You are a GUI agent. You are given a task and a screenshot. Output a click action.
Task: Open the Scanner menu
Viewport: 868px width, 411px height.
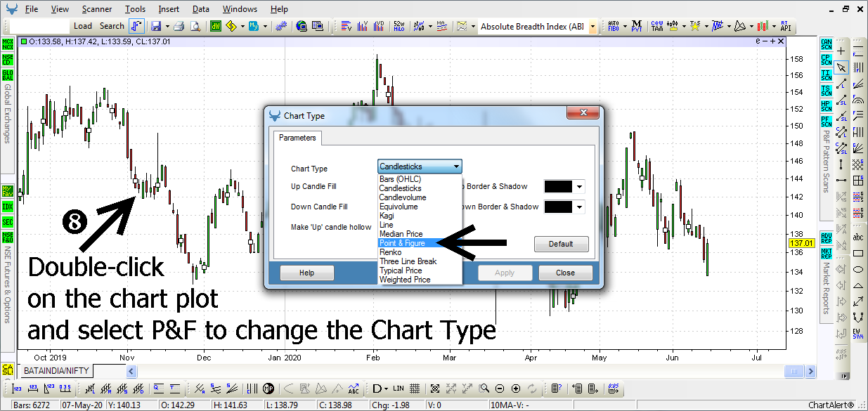pyautogui.click(x=96, y=9)
